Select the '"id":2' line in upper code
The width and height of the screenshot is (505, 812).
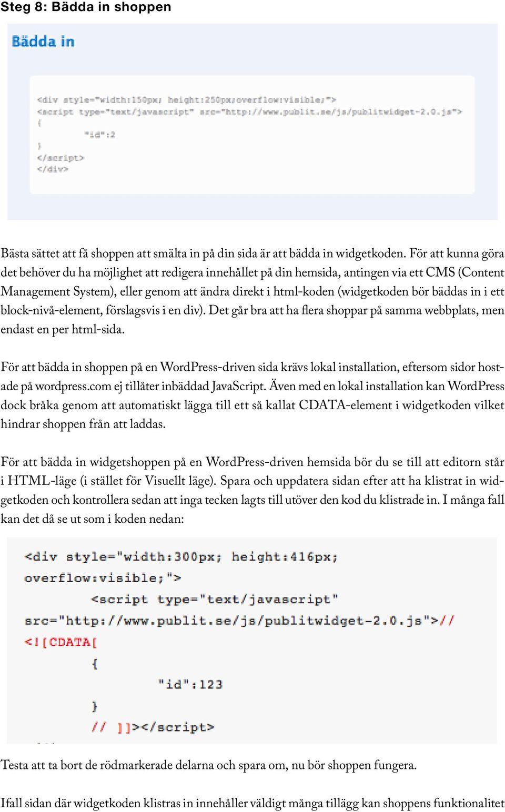[99, 135]
